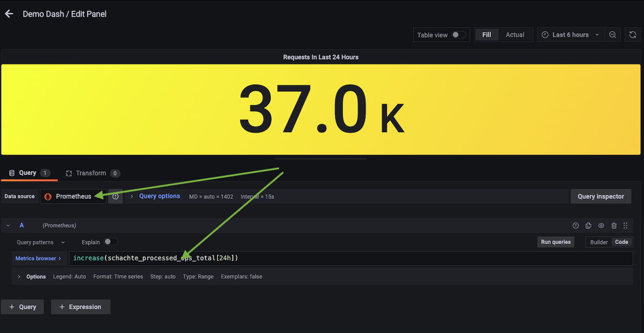Click the back arrow to exit Edit Panel
The image size is (644, 333).
tap(9, 14)
